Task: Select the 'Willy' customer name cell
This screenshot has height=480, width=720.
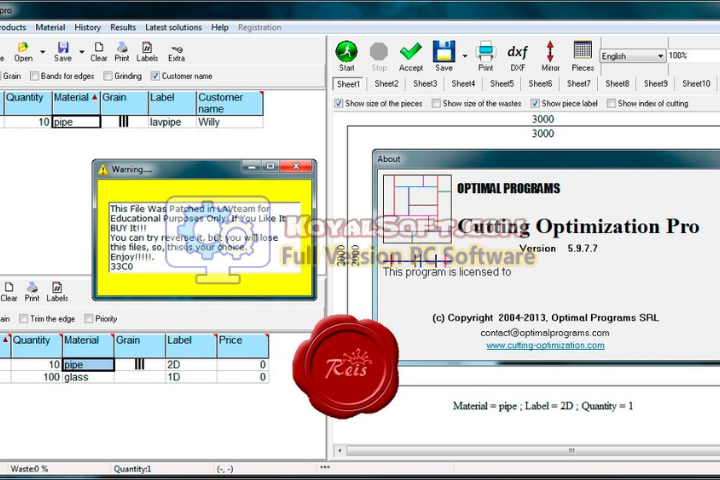Action: (x=230, y=122)
